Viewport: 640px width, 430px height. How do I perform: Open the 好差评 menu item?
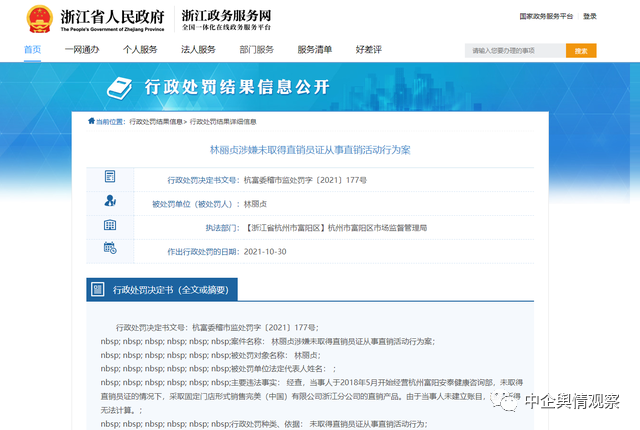[x=369, y=50]
